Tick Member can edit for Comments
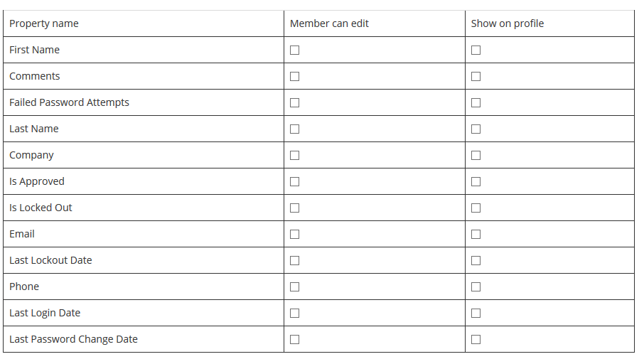644x364 pixels. tap(294, 76)
